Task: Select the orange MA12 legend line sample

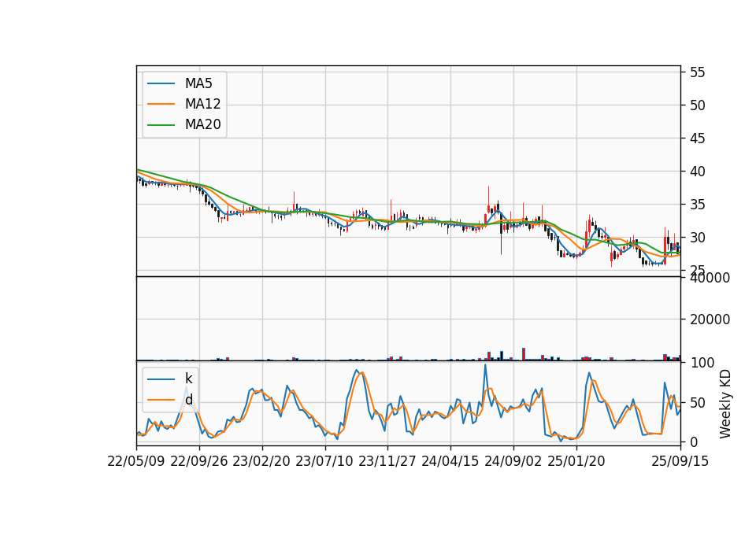Action: (161, 104)
